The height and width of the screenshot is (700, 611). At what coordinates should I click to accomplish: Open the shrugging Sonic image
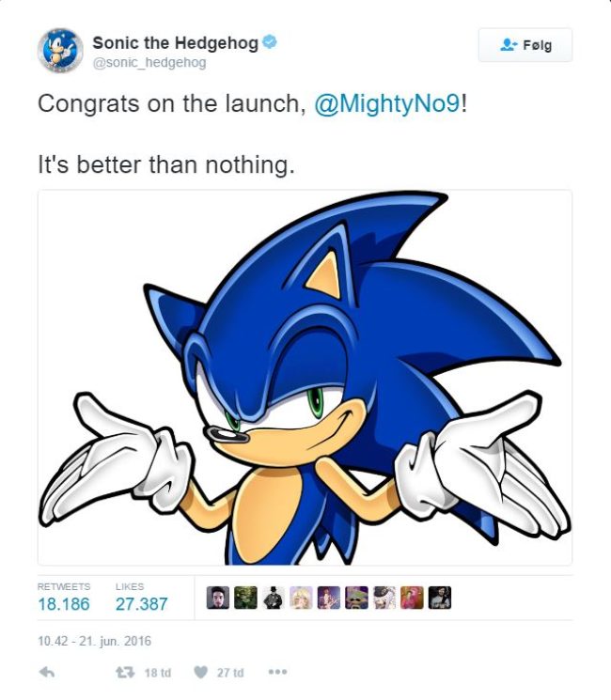point(305,377)
